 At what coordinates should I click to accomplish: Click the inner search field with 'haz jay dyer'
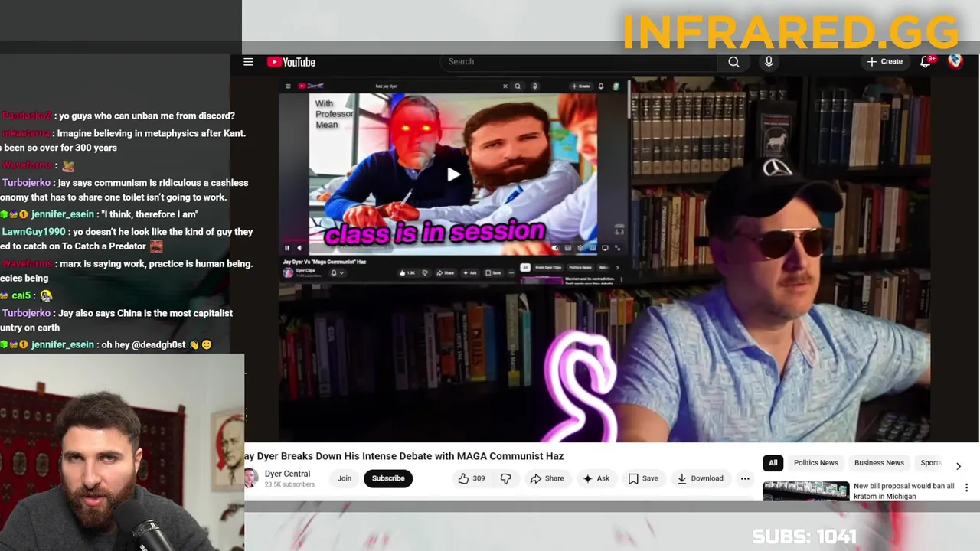[436, 86]
